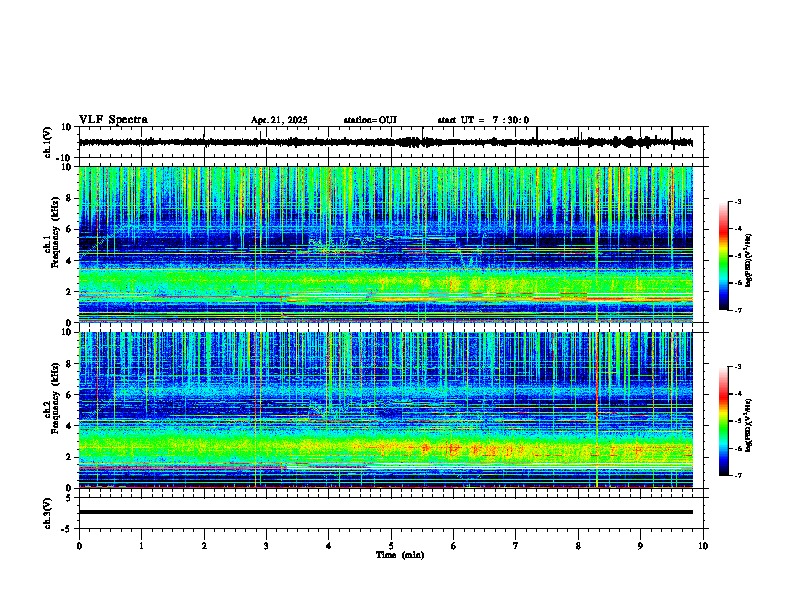This screenshot has width=792, height=612.
Task: Click time axis tick label "6"
Action: pyautogui.click(x=453, y=546)
